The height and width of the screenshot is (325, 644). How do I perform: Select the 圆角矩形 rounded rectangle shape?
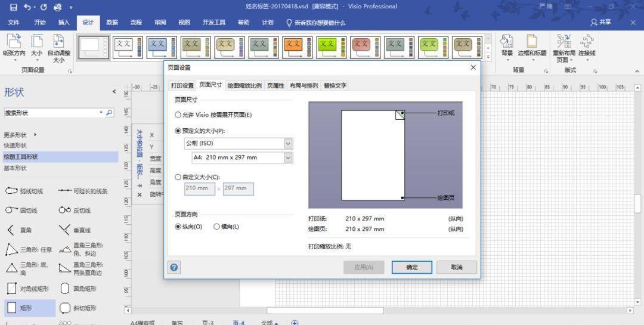point(66,289)
